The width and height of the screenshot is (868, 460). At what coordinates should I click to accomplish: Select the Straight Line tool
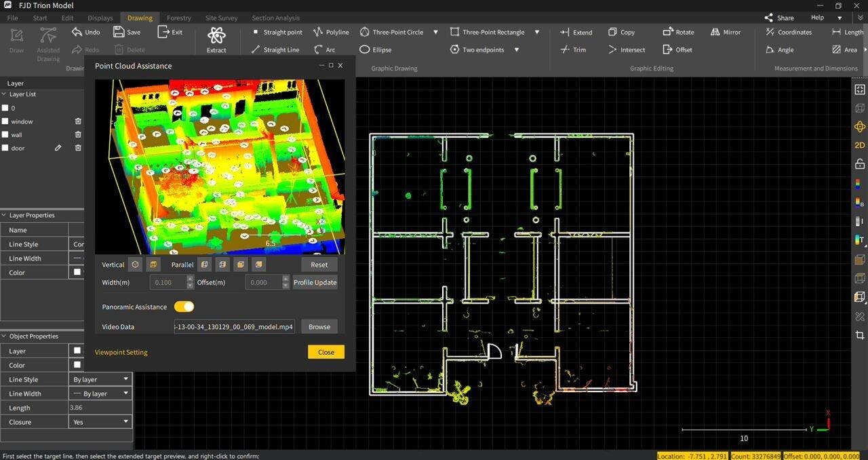pos(275,50)
